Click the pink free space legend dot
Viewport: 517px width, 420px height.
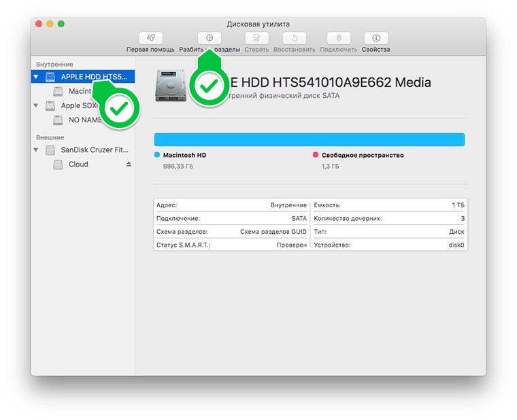[x=316, y=155]
